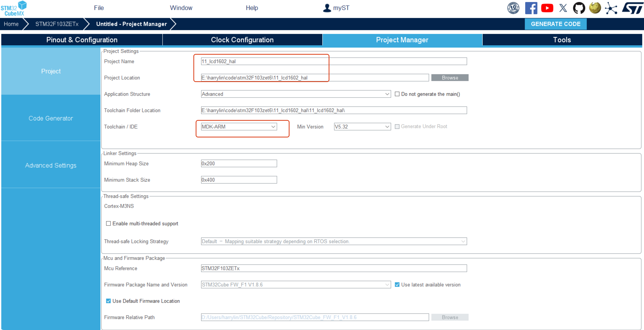Screen dimensions: 644x330
Task: Open the X social icon
Action: tap(563, 8)
